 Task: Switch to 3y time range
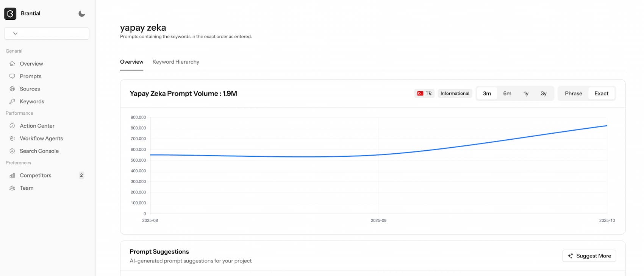[x=544, y=94]
